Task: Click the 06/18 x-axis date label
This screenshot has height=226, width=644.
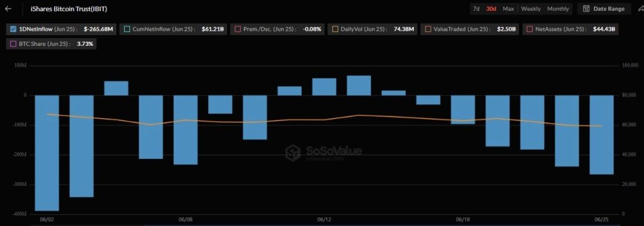Action: click(463, 220)
